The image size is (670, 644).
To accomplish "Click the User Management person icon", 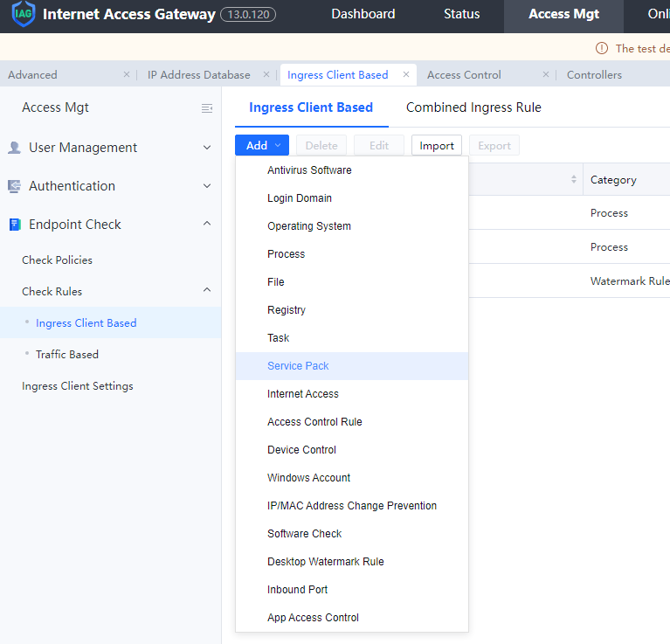I will pos(14,148).
